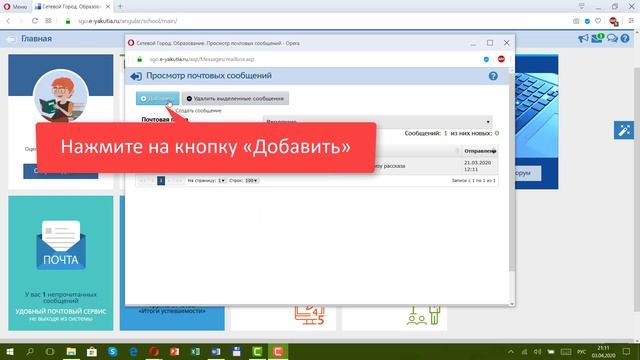Open help icon in mail popup header
The width and height of the screenshot is (640, 360).
tap(493, 76)
